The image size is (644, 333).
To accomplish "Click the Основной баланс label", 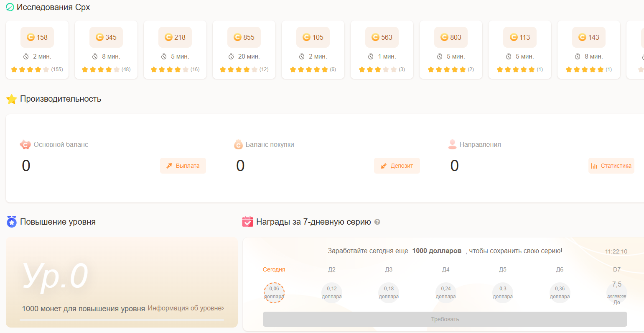I will [x=61, y=144].
